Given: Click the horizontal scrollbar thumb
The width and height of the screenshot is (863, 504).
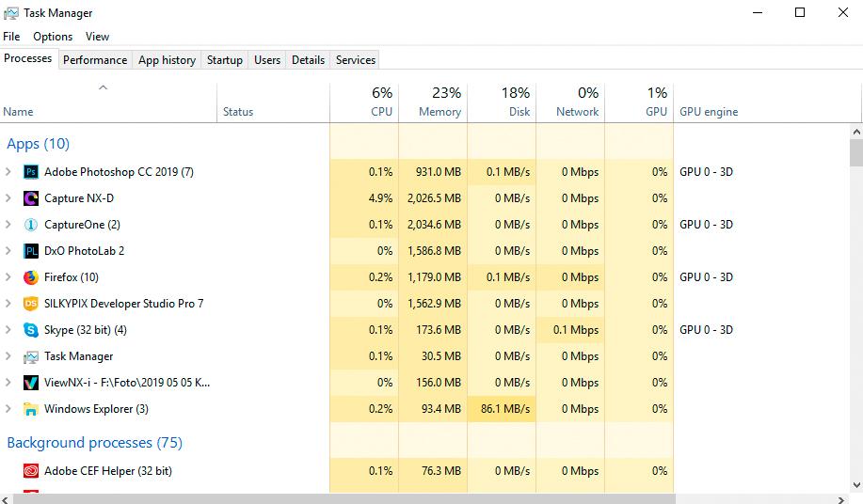Looking at the screenshot, I should pos(344,498).
